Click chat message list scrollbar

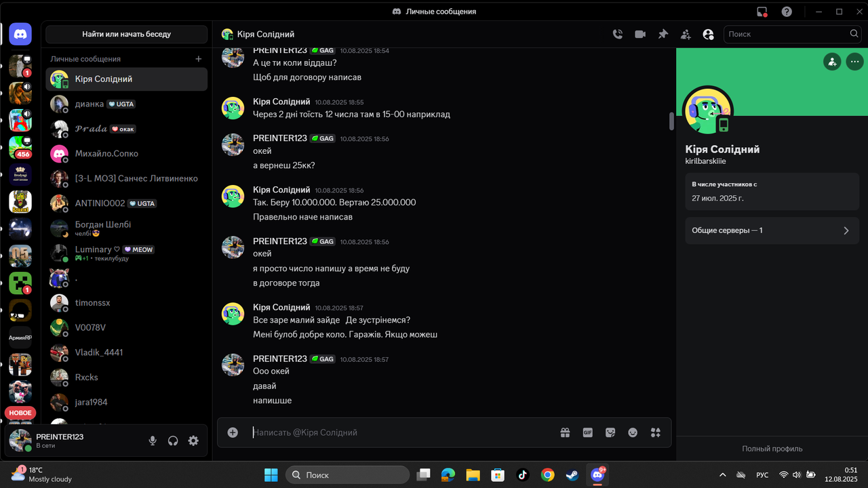click(671, 121)
